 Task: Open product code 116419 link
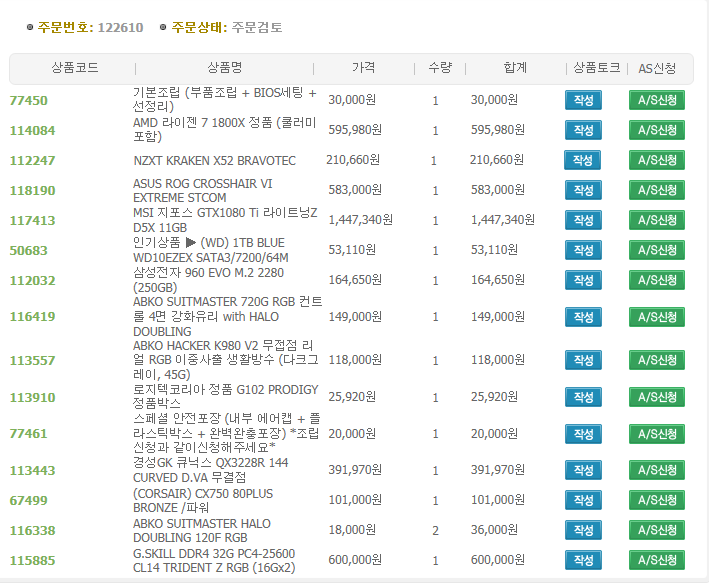tap(32, 318)
